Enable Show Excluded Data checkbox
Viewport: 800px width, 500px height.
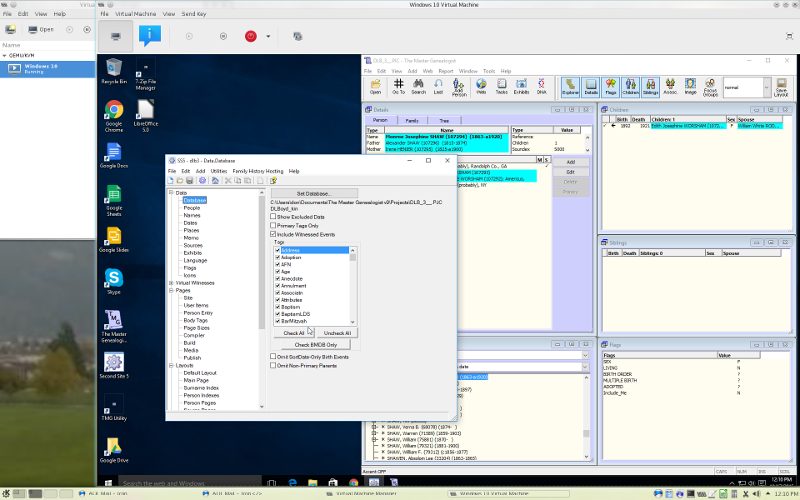coord(275,216)
